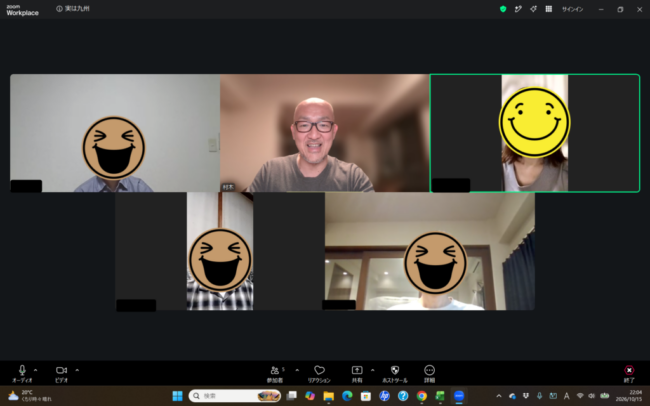This screenshot has height=406, width=650.
Task: Expand the participants options caret
Action: tap(297, 370)
